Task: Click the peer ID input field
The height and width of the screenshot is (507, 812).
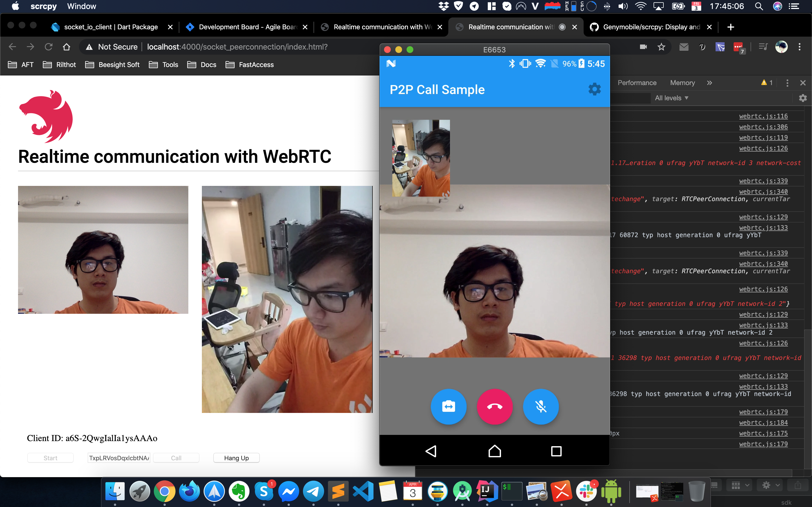Action: (x=119, y=458)
